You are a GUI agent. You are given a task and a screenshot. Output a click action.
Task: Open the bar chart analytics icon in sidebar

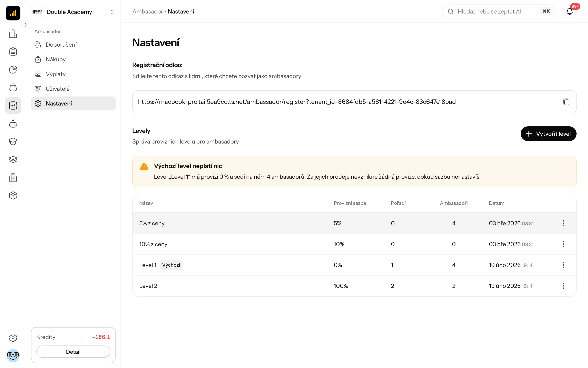[x=13, y=34]
